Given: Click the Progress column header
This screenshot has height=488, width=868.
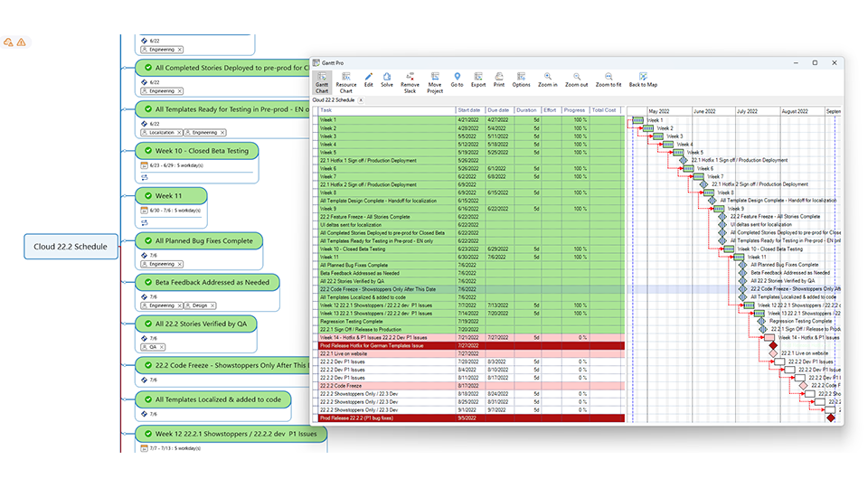Looking at the screenshot, I should 575,110.
